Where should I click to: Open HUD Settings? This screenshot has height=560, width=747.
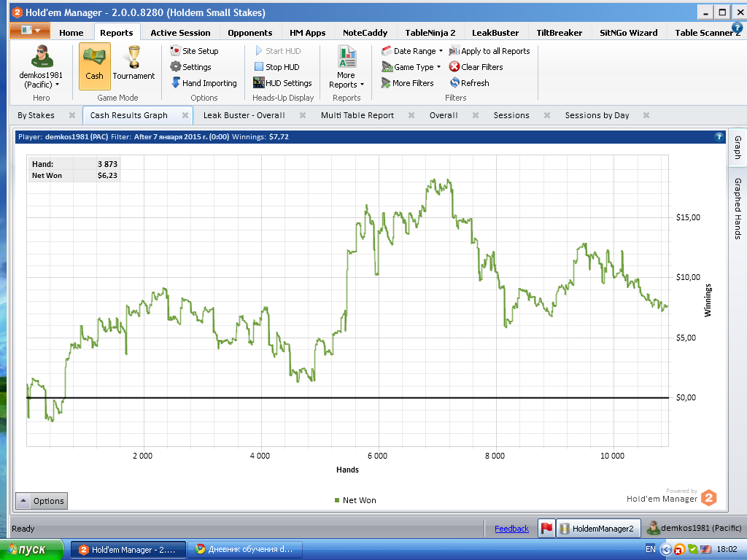(x=282, y=83)
